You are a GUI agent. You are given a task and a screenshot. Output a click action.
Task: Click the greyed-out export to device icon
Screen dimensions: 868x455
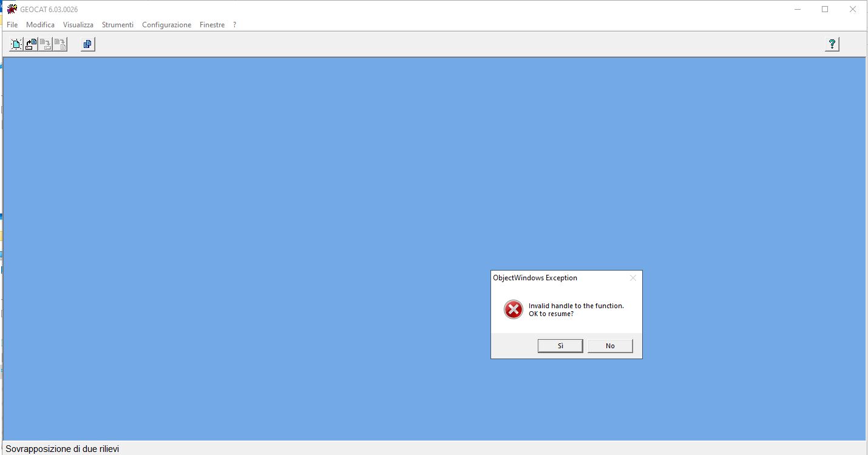click(46, 44)
